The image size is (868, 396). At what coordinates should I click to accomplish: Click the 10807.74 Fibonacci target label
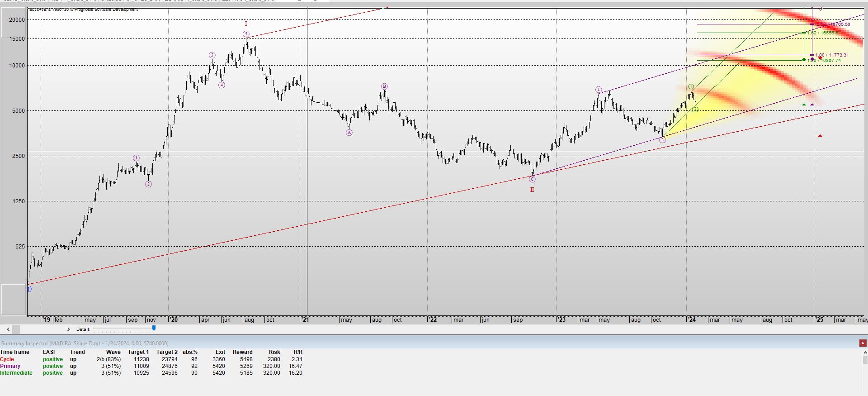[824, 60]
